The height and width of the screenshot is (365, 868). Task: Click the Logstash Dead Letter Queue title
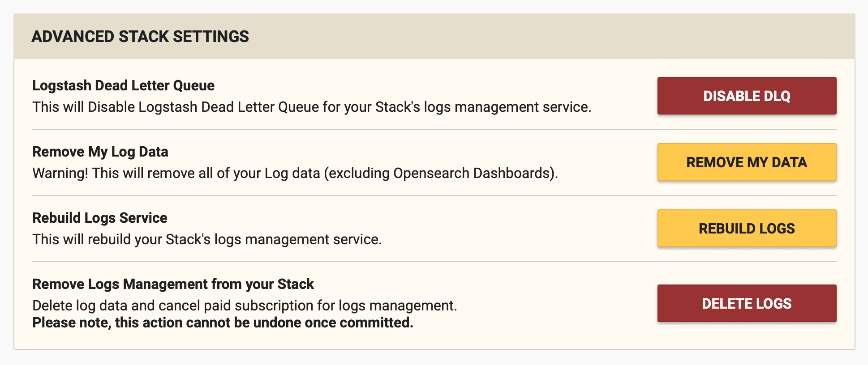click(x=123, y=85)
